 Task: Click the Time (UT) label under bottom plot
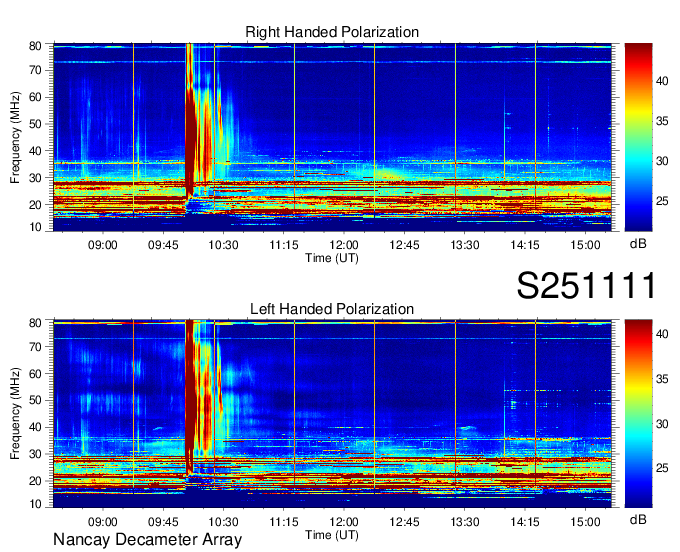coord(331,534)
